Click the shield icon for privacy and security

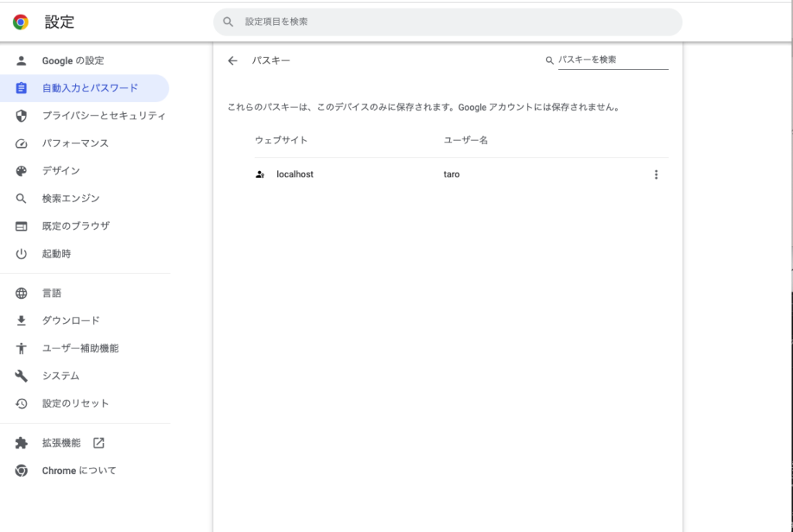(21, 116)
